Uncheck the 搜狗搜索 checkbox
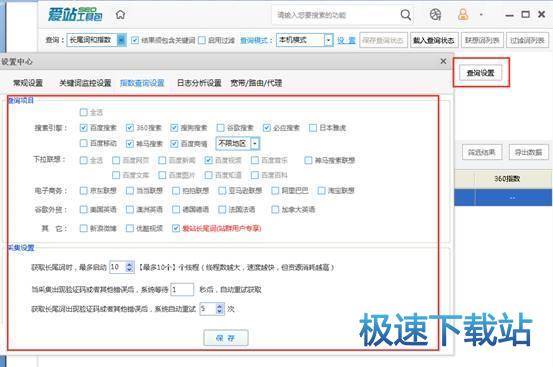Screen dimensions: 553x367 point(174,128)
